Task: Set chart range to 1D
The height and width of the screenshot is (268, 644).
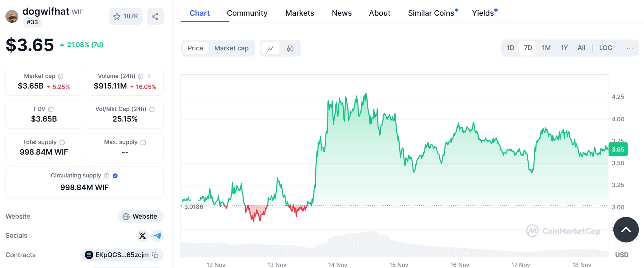Action: coord(510,48)
